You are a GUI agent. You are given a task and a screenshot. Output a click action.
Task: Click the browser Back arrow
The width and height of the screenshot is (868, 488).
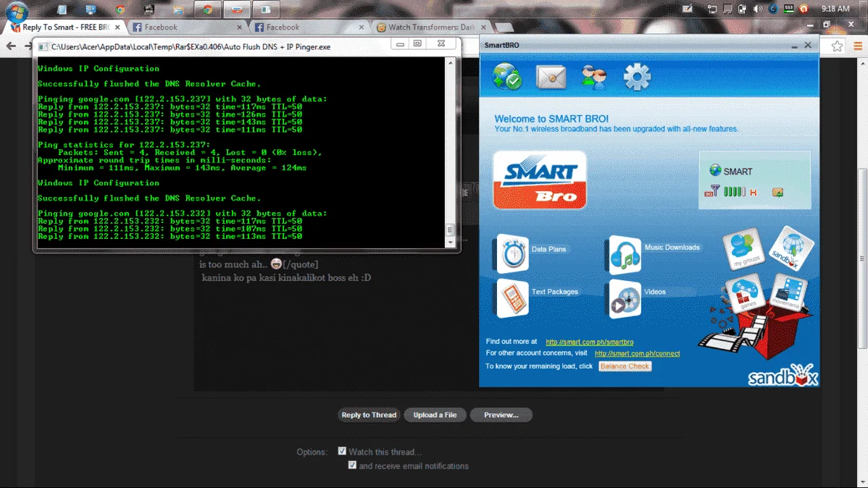[11, 46]
